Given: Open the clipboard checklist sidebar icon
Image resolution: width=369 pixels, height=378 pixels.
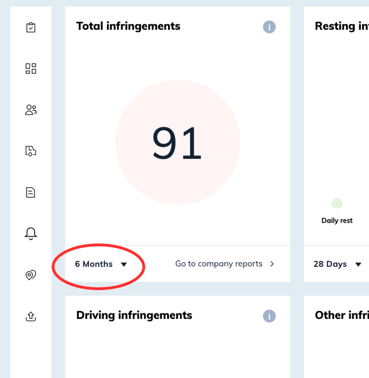Looking at the screenshot, I should coord(31,27).
